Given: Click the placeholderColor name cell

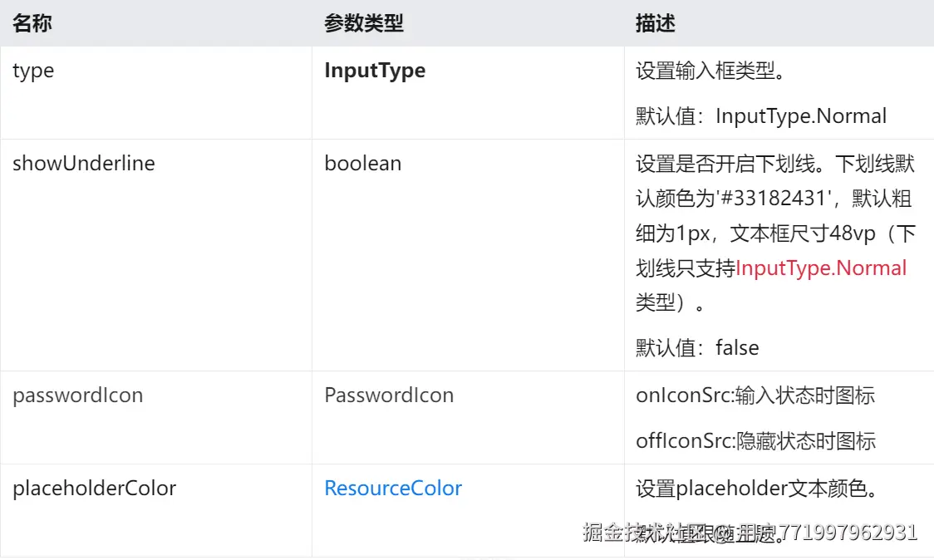Looking at the screenshot, I should pos(94,488).
